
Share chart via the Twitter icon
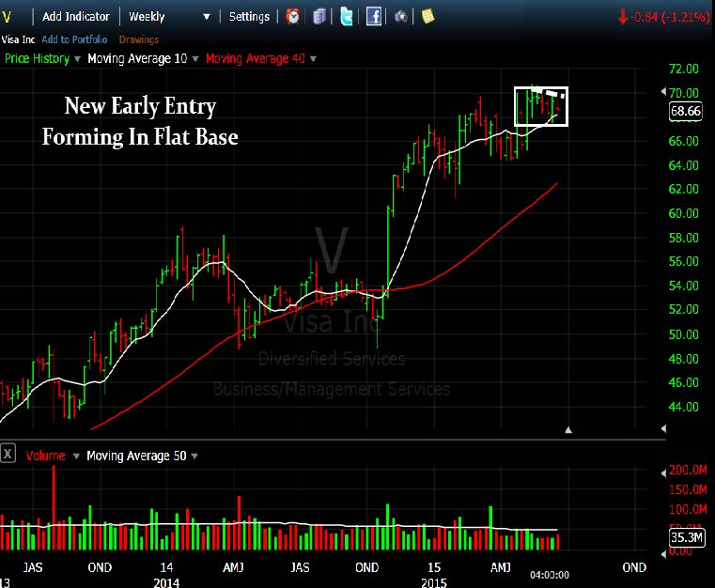(347, 17)
